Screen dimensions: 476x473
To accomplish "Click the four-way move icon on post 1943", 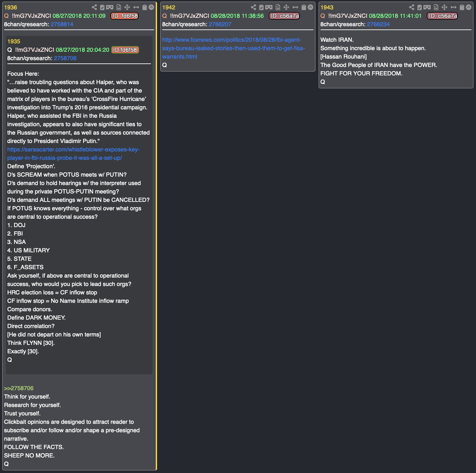I will (x=445, y=7).
